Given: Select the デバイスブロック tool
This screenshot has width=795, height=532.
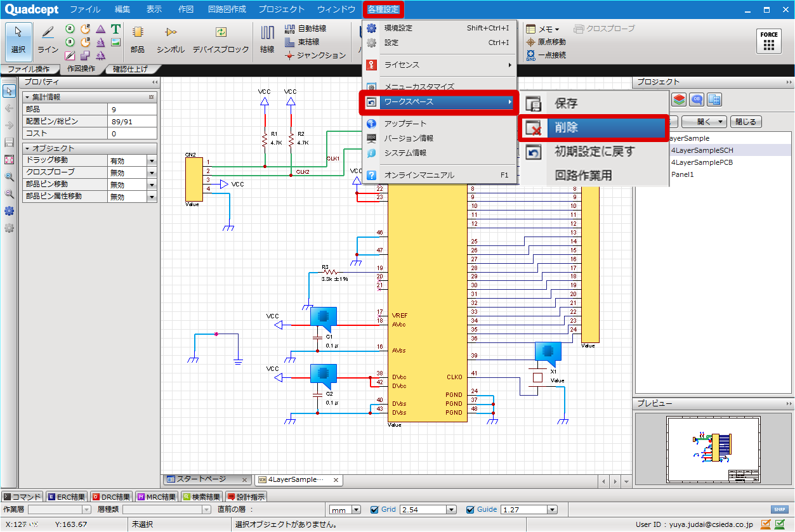Looking at the screenshot, I should click(221, 40).
